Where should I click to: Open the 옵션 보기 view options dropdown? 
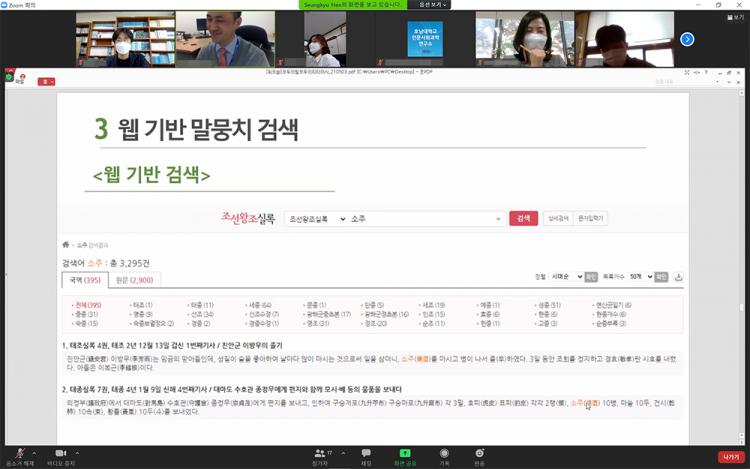(x=431, y=5)
